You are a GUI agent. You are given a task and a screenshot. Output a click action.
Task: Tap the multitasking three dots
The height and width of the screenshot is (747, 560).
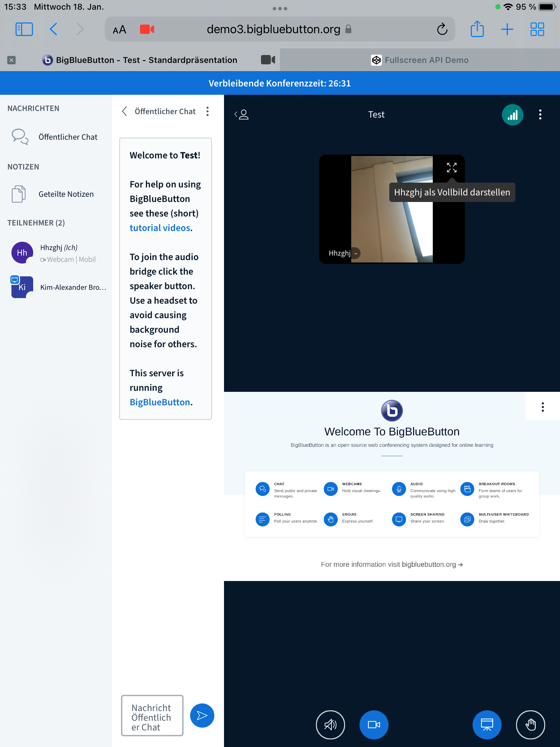click(x=280, y=9)
